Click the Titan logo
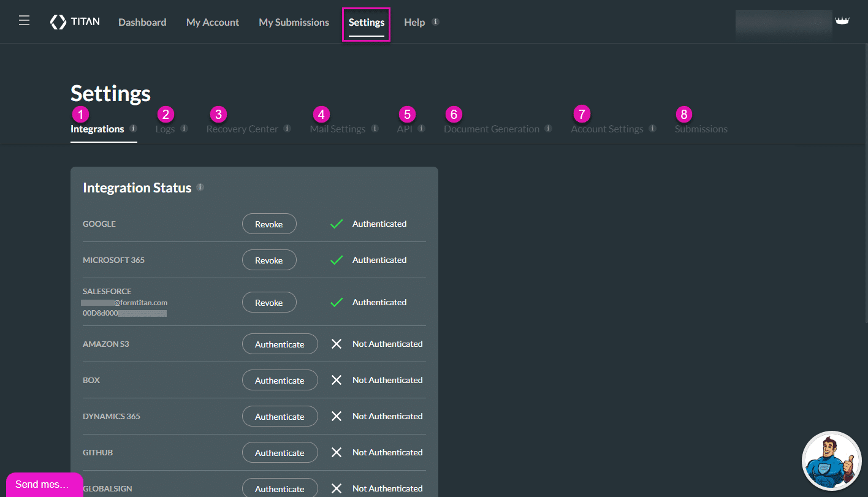The image size is (868, 497). click(74, 21)
